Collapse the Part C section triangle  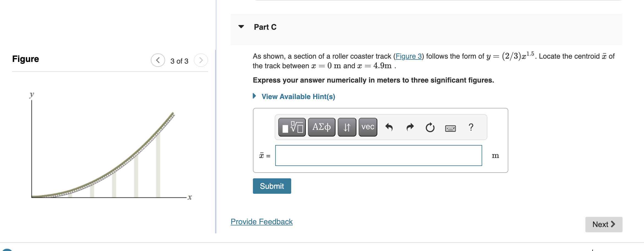click(x=241, y=26)
